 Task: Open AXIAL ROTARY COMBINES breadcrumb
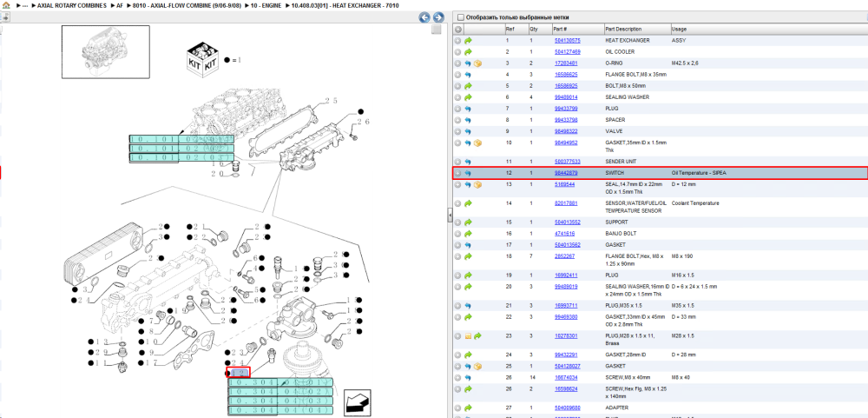click(x=71, y=5)
